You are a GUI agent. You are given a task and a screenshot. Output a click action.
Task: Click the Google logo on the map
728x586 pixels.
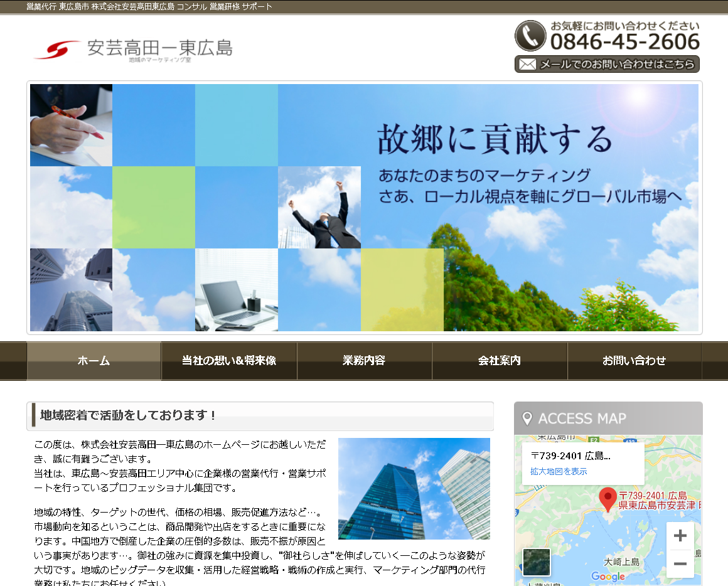pyautogui.click(x=608, y=576)
